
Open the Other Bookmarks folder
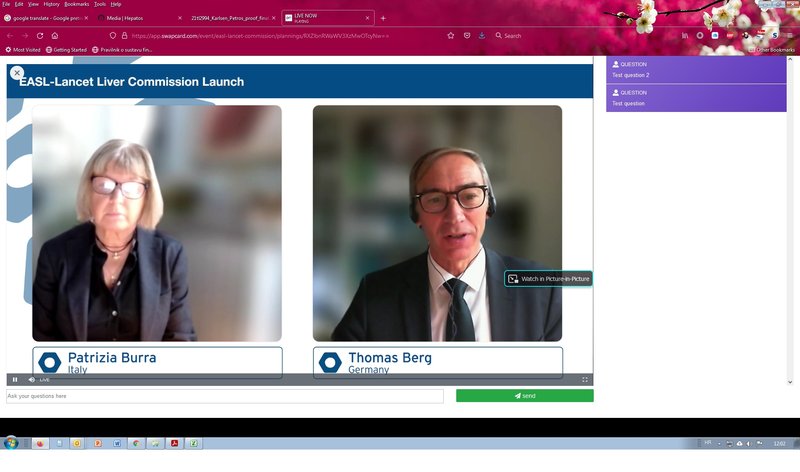click(x=771, y=50)
